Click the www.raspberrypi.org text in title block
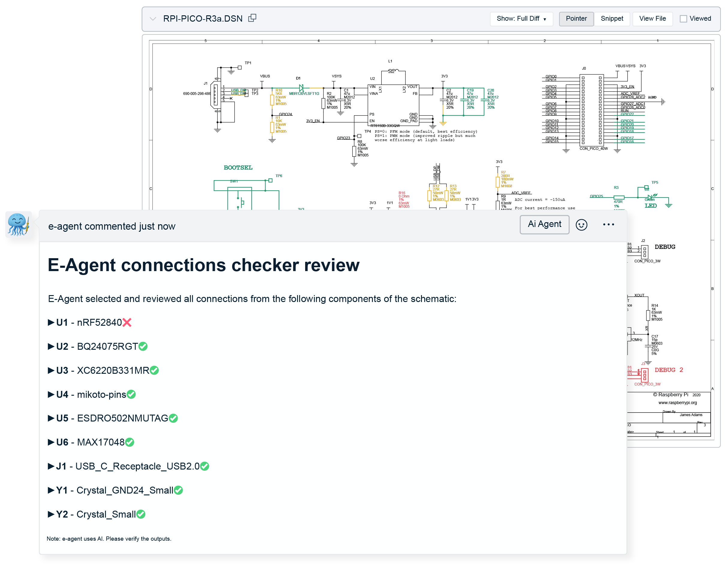 pos(677,402)
